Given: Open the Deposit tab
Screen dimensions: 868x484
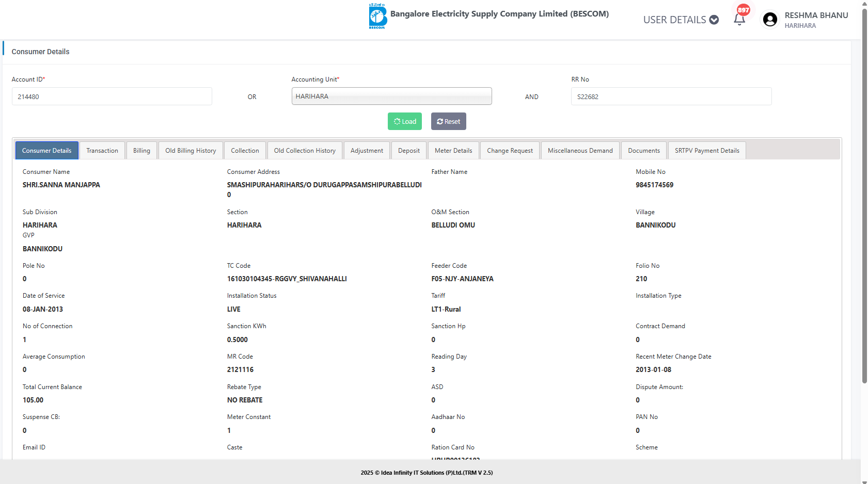Looking at the screenshot, I should tap(408, 151).
